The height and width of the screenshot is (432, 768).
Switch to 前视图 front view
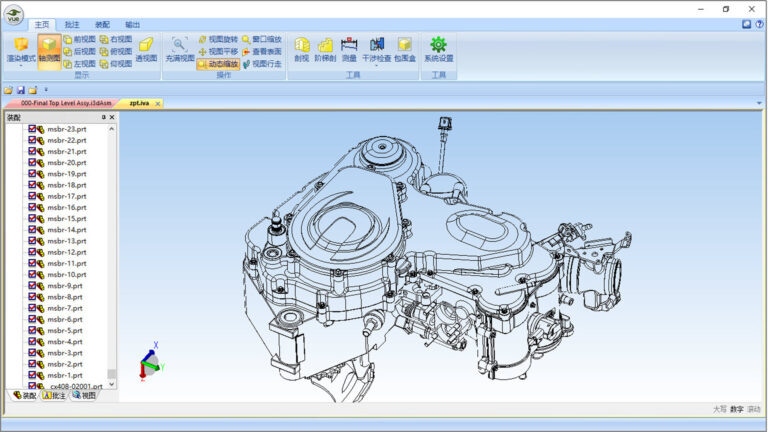pos(80,39)
